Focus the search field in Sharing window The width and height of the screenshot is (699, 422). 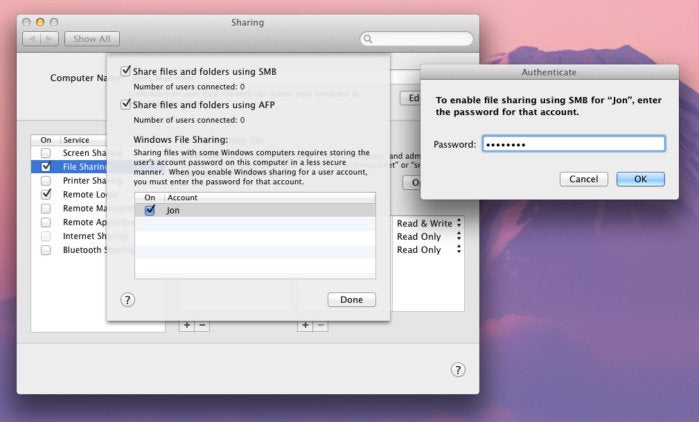tap(416, 39)
